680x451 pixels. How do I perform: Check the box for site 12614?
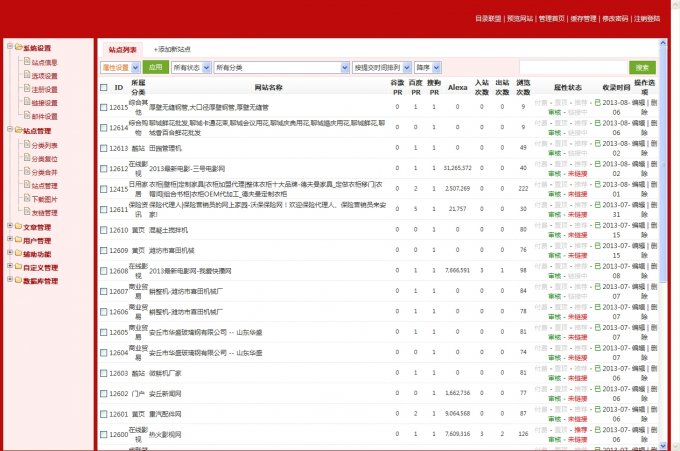point(104,128)
